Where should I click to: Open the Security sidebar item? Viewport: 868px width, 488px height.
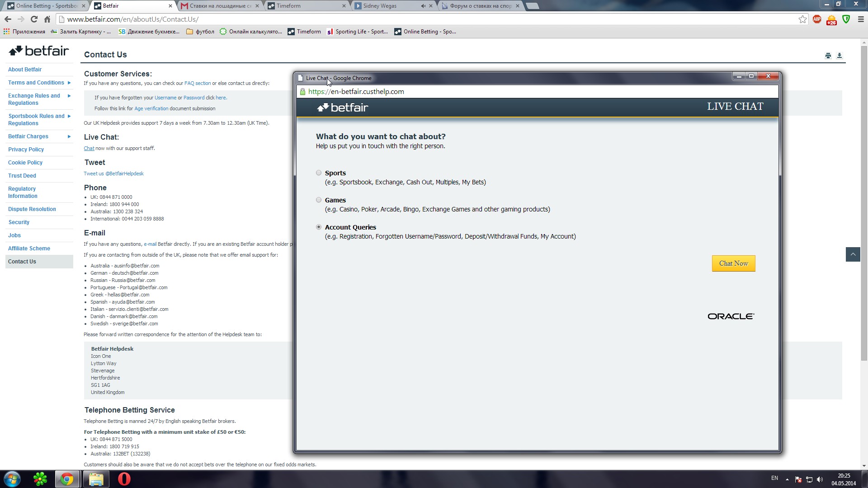click(x=19, y=222)
